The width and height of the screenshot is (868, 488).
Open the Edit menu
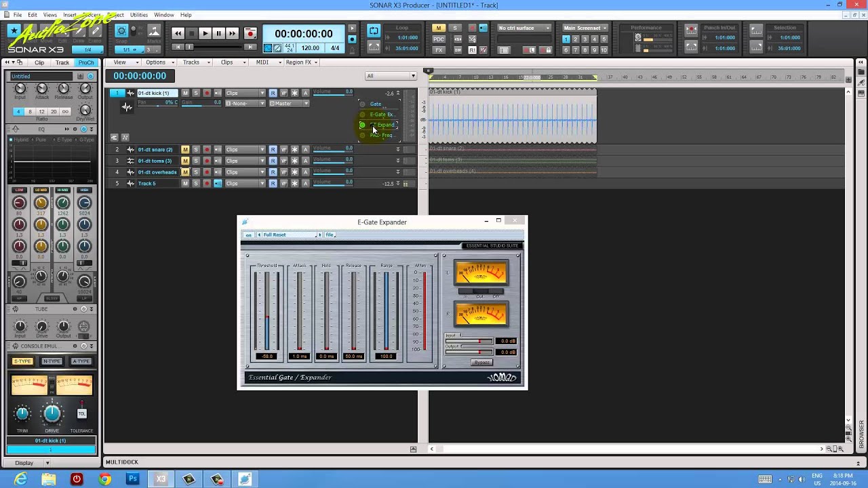[33, 14]
